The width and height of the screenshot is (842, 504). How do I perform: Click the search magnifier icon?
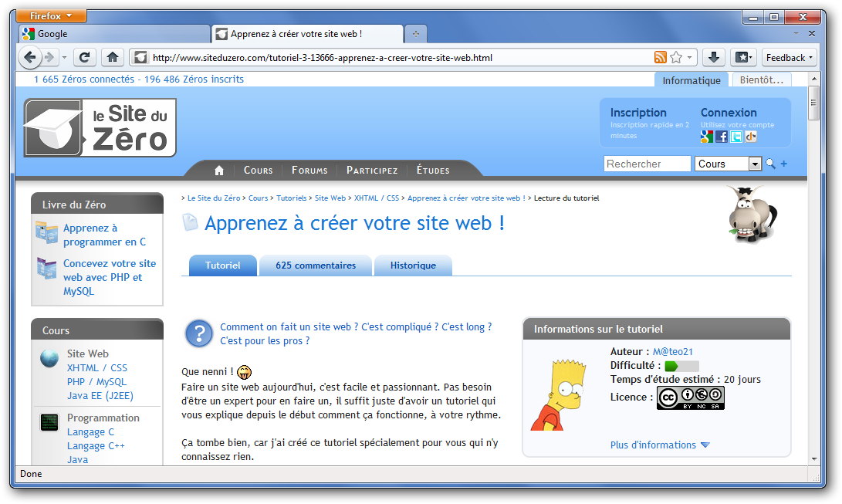pos(770,164)
